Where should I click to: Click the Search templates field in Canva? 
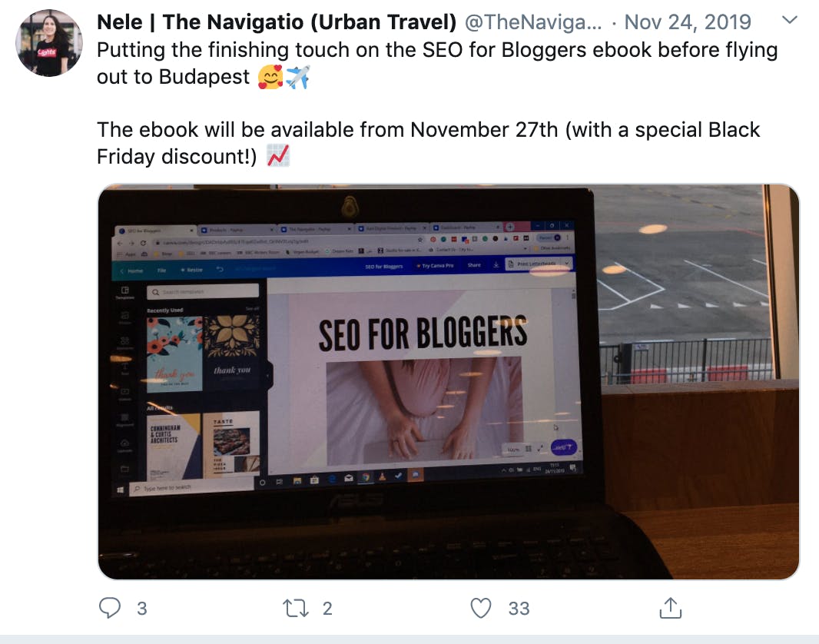(x=203, y=291)
